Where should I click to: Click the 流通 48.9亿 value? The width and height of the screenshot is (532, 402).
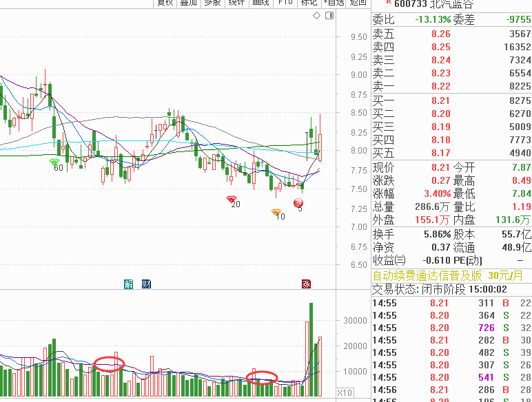(516, 247)
